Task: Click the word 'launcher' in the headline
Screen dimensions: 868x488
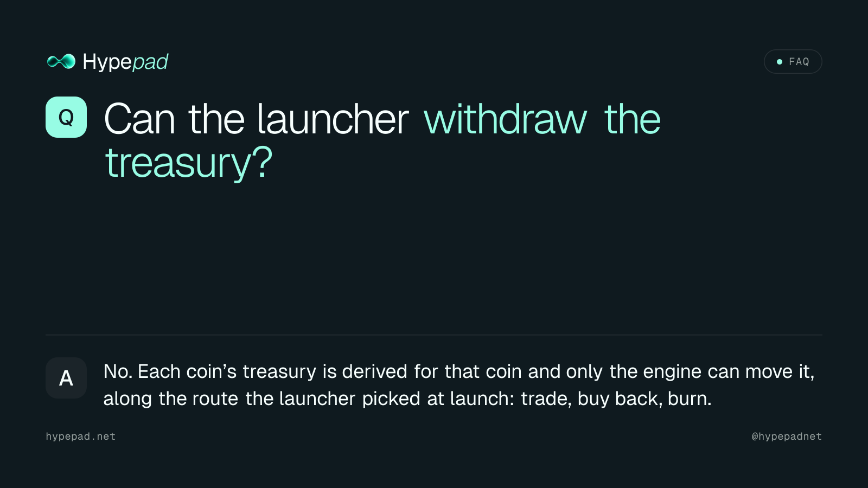Action: (333, 119)
